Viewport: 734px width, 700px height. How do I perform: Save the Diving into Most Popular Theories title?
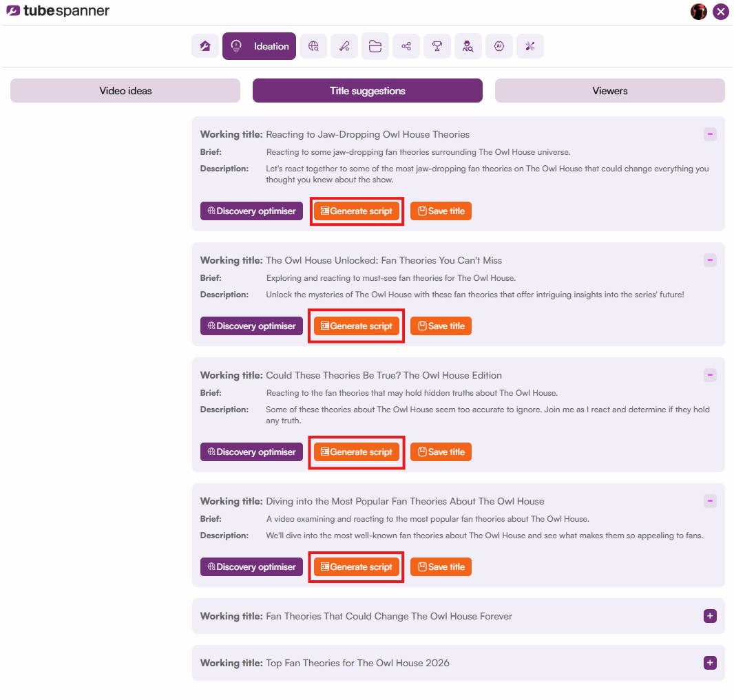click(x=441, y=567)
